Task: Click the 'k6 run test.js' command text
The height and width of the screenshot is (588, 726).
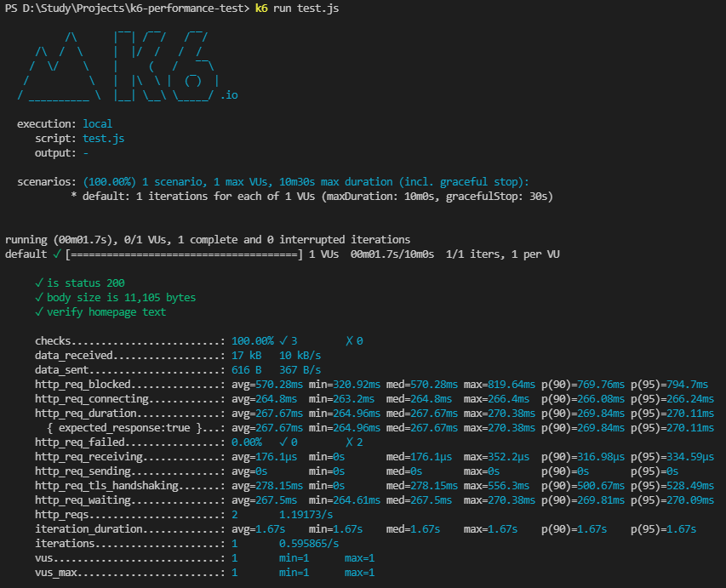Action: [297, 9]
